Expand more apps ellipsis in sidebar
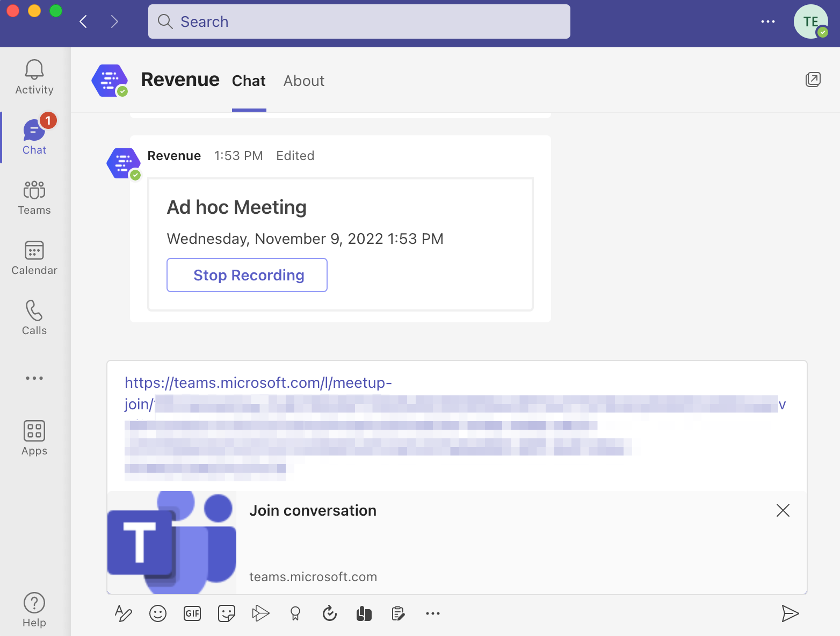The image size is (840, 636). click(x=34, y=378)
